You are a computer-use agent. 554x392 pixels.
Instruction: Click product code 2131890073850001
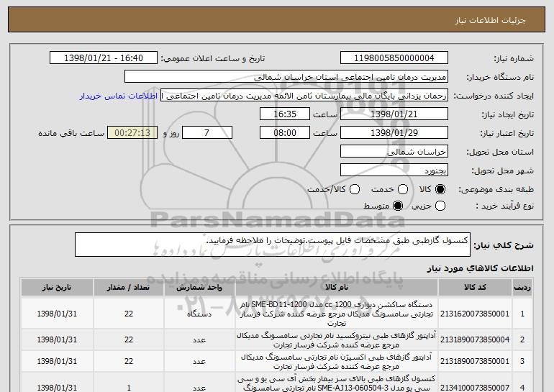(475, 361)
